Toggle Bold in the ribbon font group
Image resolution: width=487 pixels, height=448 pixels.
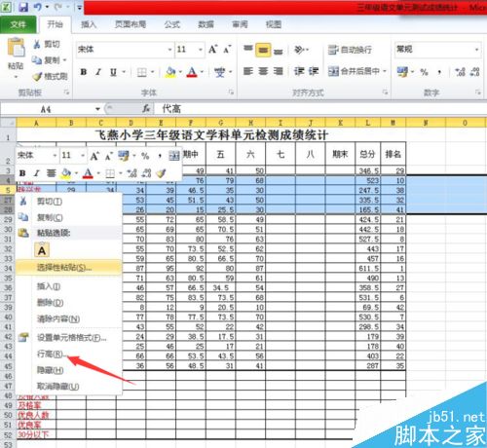pos(84,72)
